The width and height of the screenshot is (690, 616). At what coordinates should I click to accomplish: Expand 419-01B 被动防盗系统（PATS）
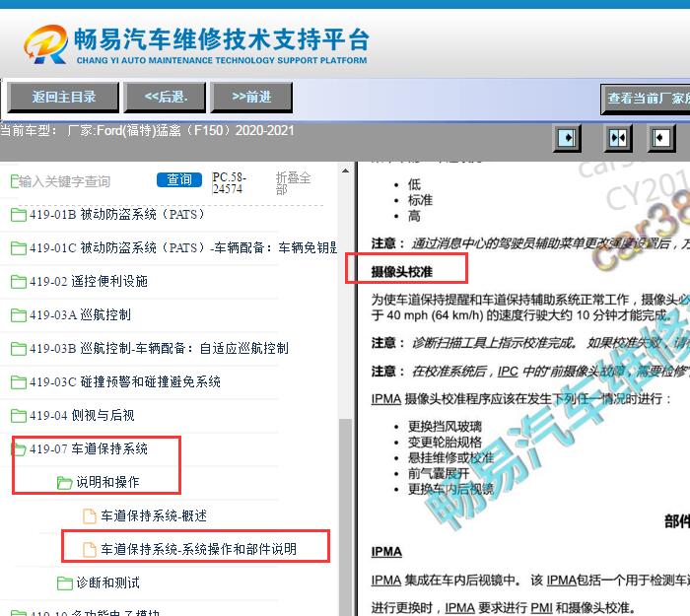pyautogui.click(x=117, y=214)
